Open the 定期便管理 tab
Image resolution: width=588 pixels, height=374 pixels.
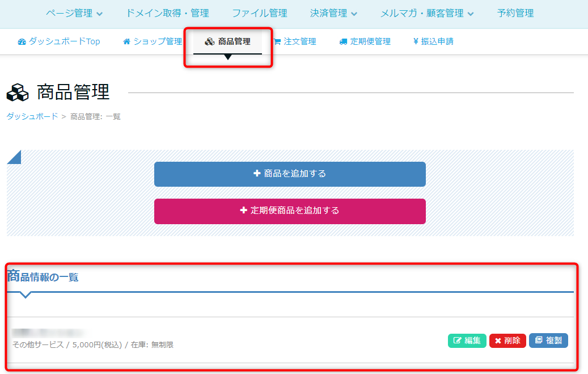(365, 41)
